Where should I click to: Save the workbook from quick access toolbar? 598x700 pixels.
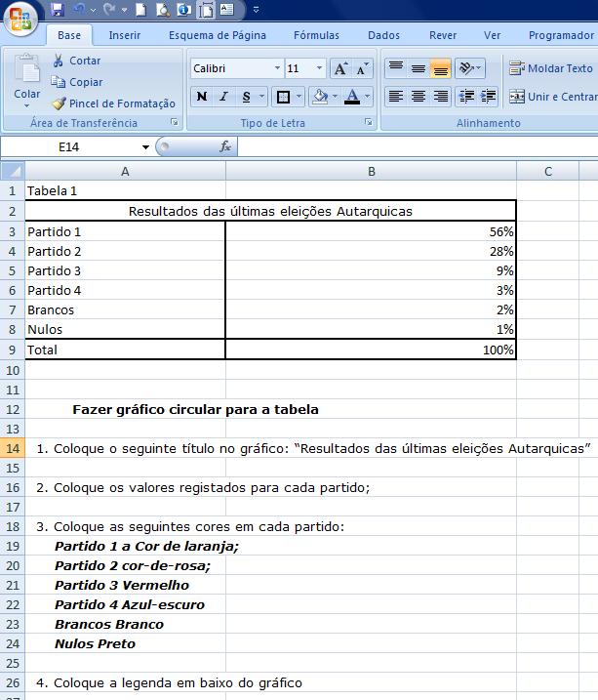pyautogui.click(x=58, y=10)
